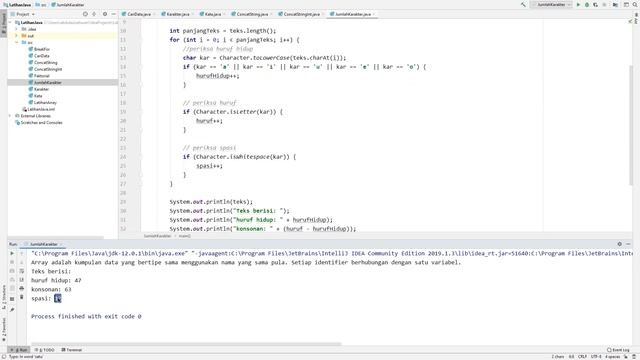
Task: Hide the Project panel with the minus icon
Action: 113,14
